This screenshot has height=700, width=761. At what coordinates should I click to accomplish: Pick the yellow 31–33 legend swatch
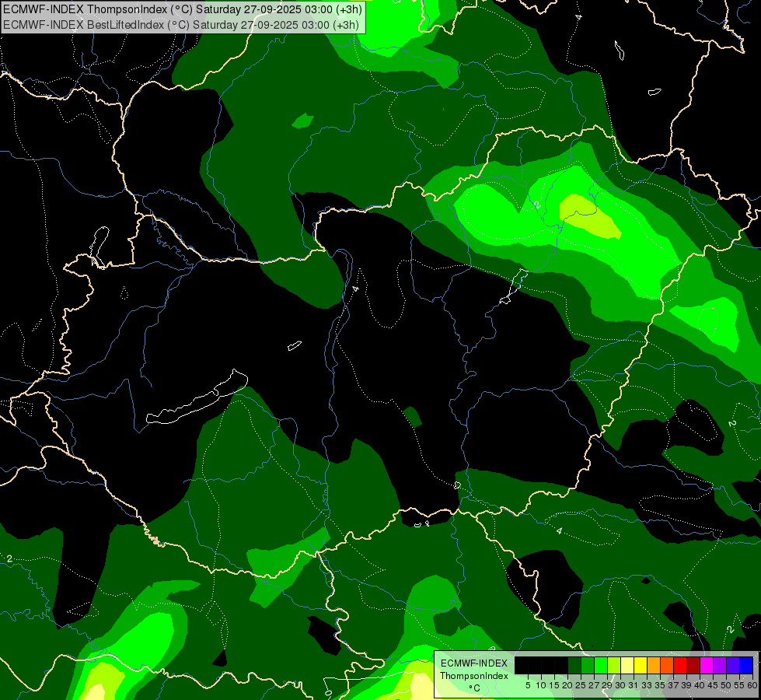(x=641, y=665)
